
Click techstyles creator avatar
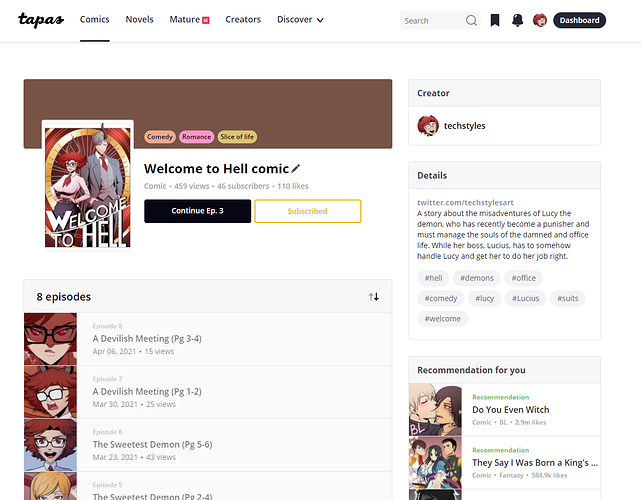[x=428, y=126]
